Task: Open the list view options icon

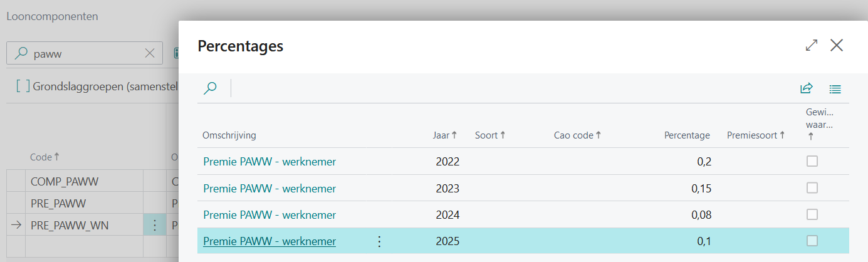Action: [x=835, y=89]
